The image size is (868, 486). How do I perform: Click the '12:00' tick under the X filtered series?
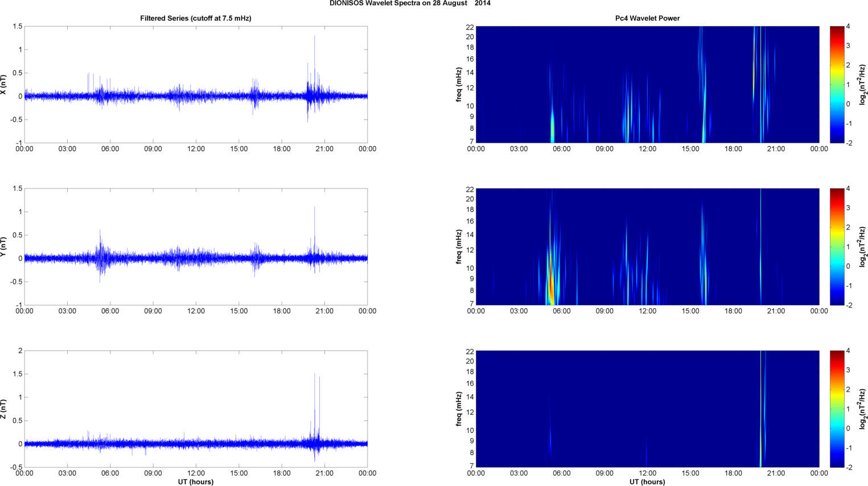tap(196, 149)
